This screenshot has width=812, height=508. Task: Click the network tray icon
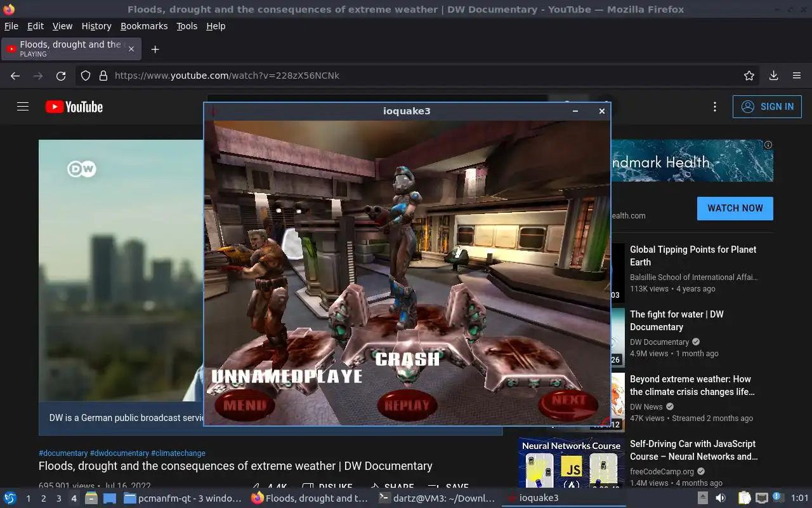pos(762,498)
